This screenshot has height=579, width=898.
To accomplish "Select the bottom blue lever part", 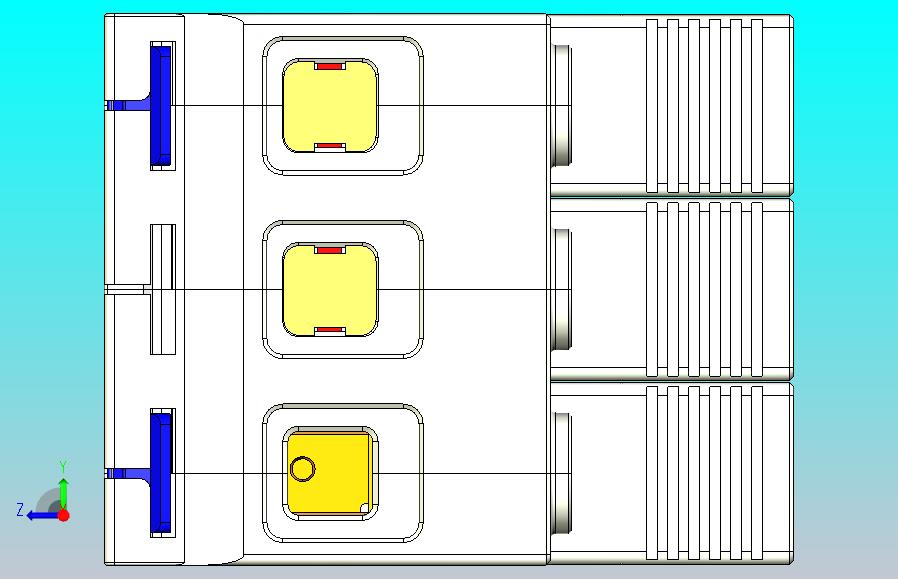I will point(160,473).
